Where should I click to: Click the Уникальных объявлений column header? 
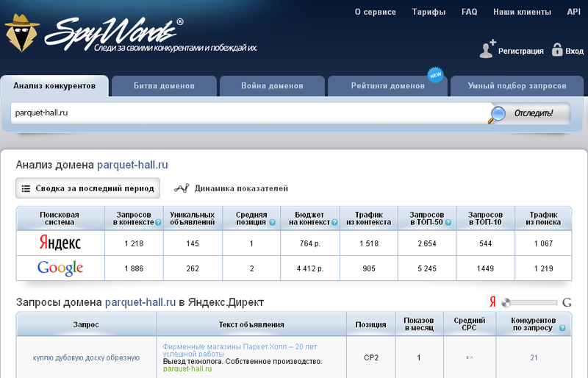pos(193,218)
